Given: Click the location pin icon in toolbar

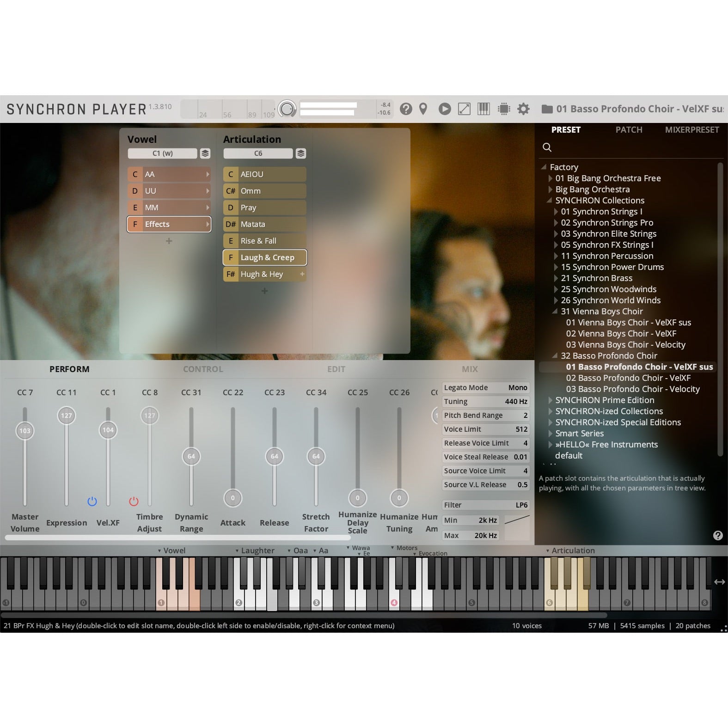Looking at the screenshot, I should [423, 109].
